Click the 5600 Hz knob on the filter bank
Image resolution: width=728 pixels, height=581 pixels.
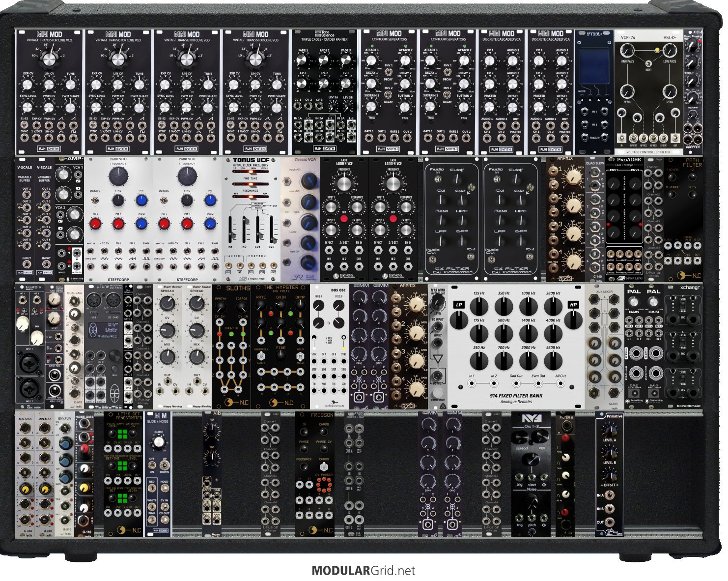pos(553,361)
